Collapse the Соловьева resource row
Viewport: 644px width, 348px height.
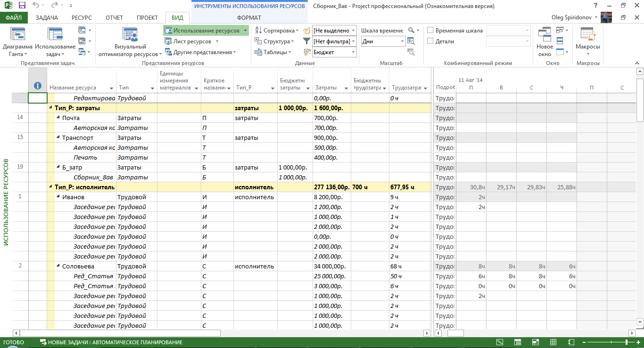[x=58, y=267]
